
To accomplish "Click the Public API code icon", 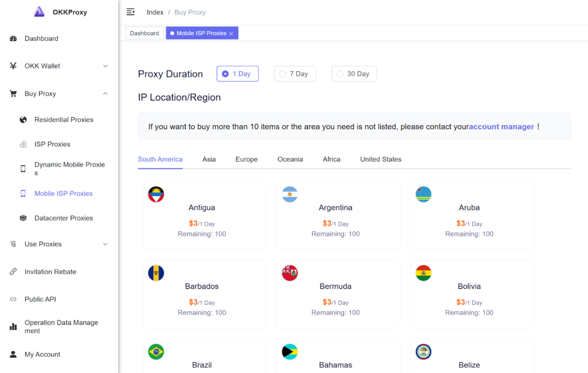I will [x=13, y=300].
